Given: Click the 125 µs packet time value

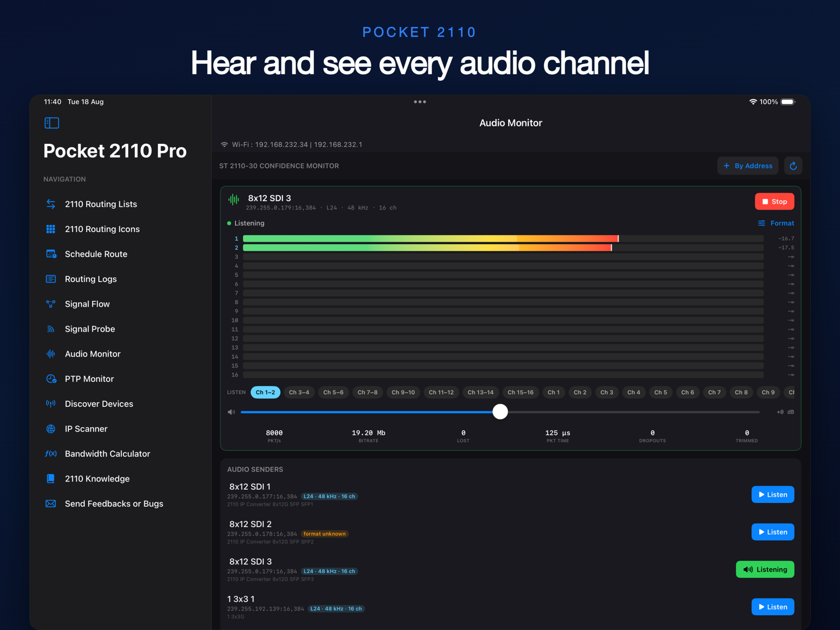Looking at the screenshot, I should [x=558, y=433].
